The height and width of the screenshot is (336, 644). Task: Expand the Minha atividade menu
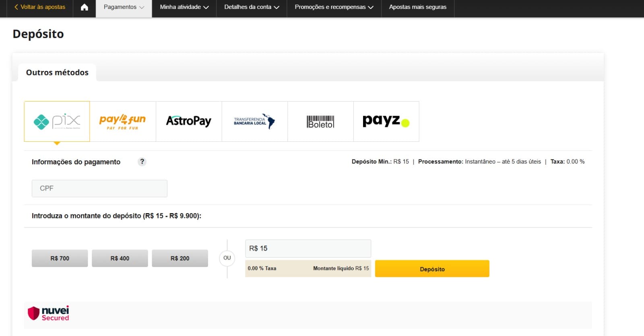click(184, 7)
